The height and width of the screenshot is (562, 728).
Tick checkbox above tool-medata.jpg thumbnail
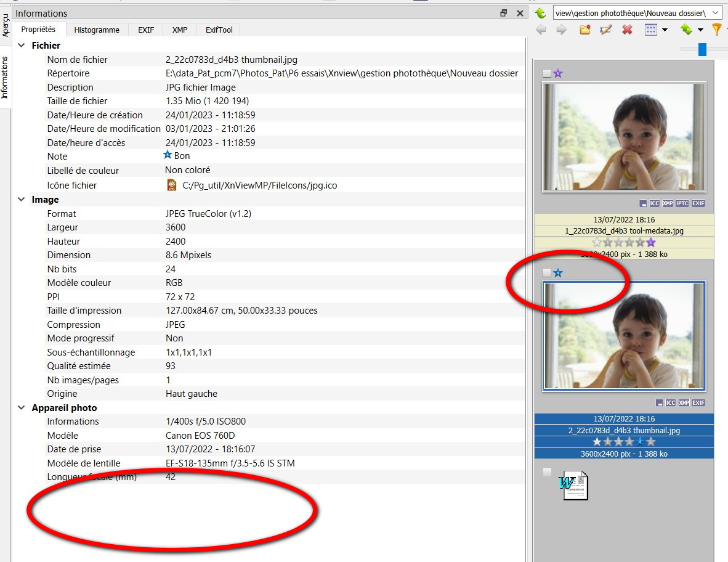(547, 74)
